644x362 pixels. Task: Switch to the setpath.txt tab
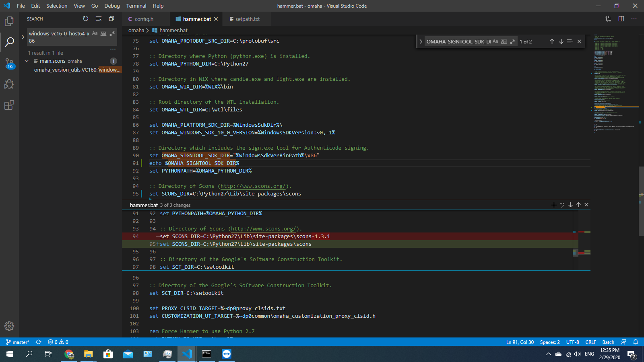(247, 19)
